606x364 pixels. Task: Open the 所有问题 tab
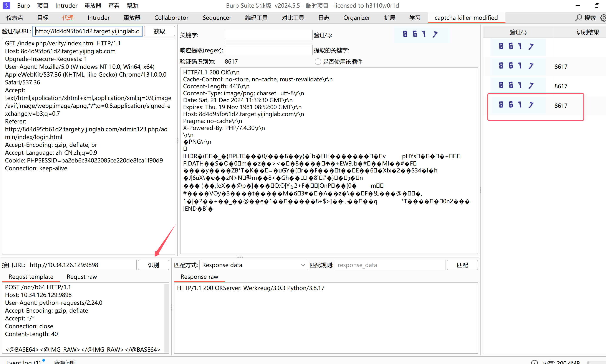point(65,362)
